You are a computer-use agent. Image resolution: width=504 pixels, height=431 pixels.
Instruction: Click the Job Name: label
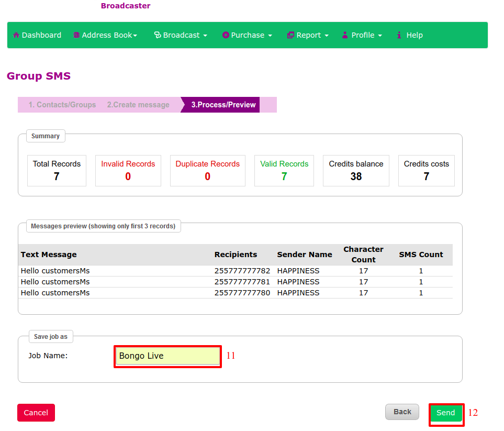pos(48,356)
